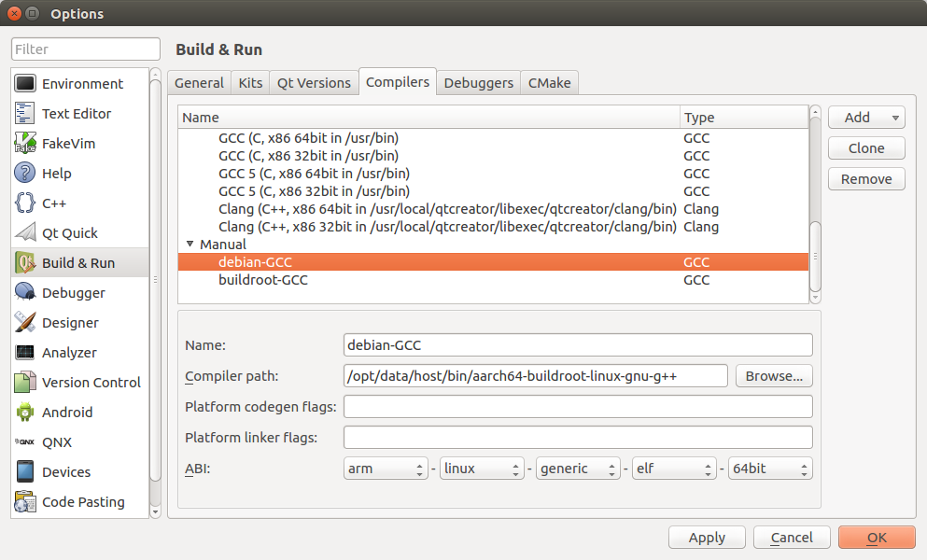Open the ABI architecture arm dropdown
The height and width of the screenshot is (560, 927).
click(x=386, y=469)
